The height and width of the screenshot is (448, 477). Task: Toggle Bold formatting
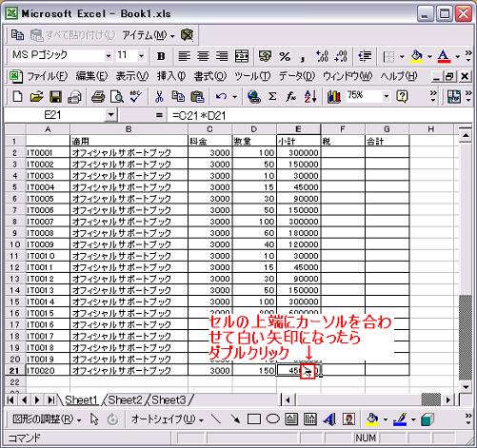pos(161,56)
